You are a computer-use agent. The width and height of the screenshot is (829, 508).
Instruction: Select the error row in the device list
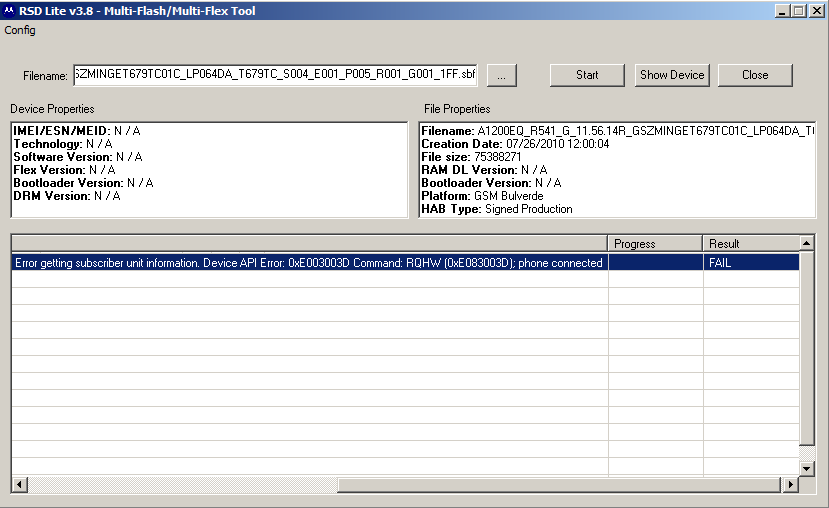coord(405,263)
